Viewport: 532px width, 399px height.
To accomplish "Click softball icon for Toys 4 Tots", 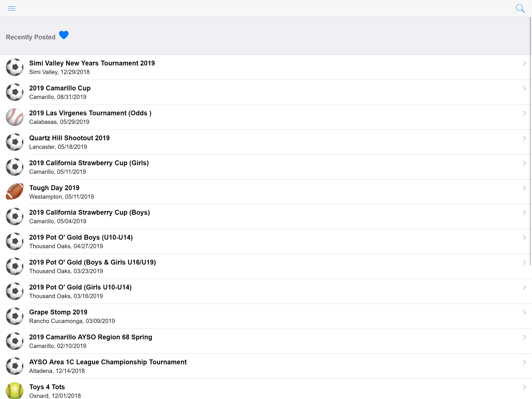I will click(x=14, y=391).
